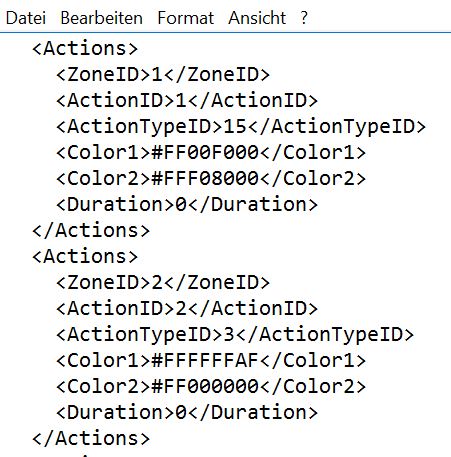Click the ZoneID value 2 line
Screen dimensions: 451x457
coord(163,282)
